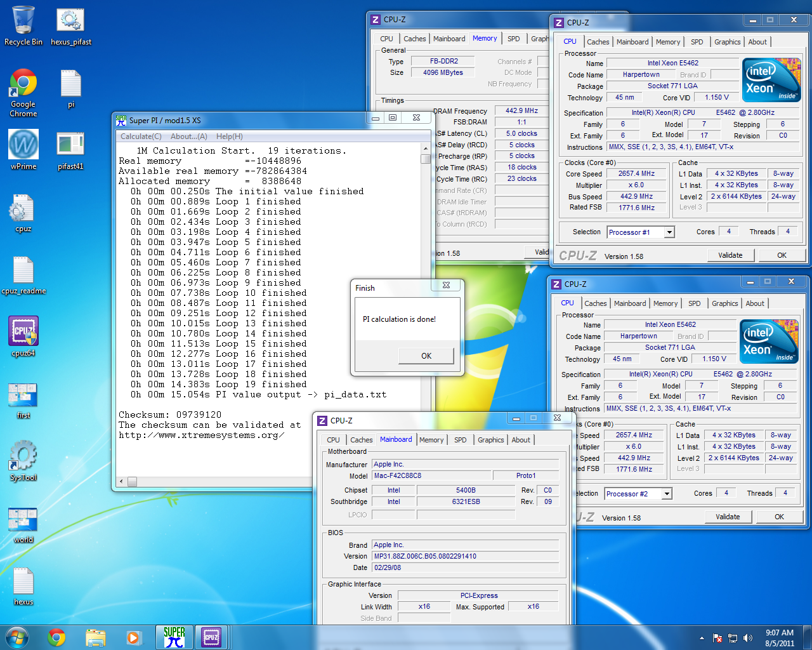Image resolution: width=812 pixels, height=650 pixels.
Task: Launch cpuz64 desktop icon
Action: [23, 336]
